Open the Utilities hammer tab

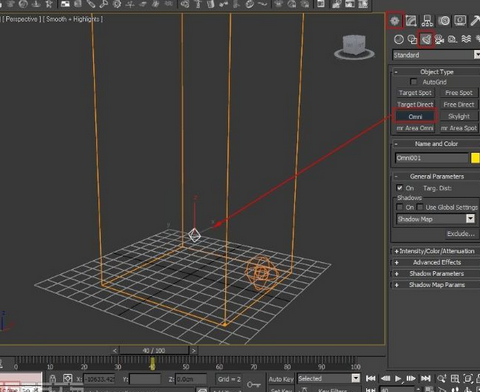(475, 21)
